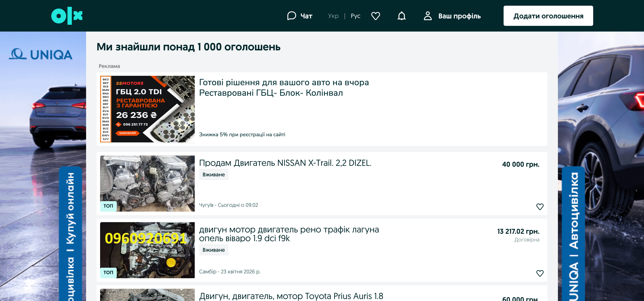644x301 pixels.
Task: Open listing двигун мотор двигатель рено трафік
Action: (x=289, y=234)
